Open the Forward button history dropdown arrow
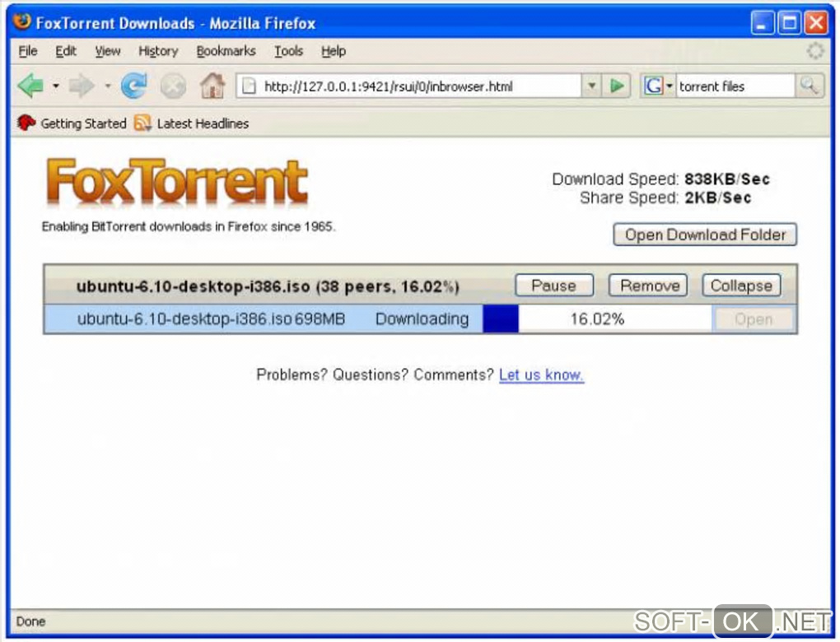 (108, 86)
